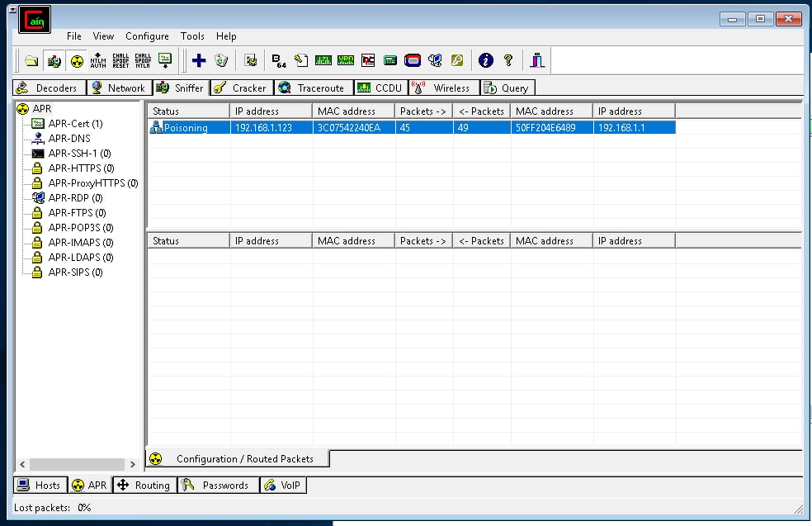
Task: Click the 3C07542240EA MAC address cell
Action: [354, 127]
